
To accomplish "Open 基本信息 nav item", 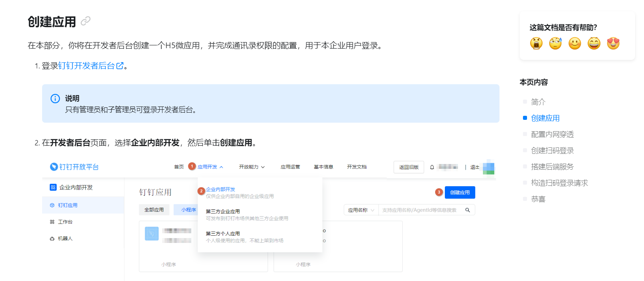I will coord(323,167).
